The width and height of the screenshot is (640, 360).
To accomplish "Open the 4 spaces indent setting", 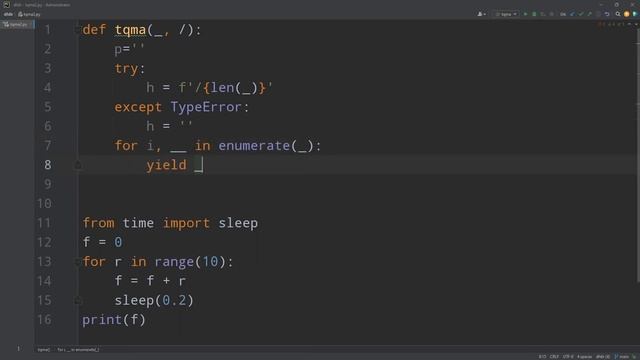I will coord(584,357).
